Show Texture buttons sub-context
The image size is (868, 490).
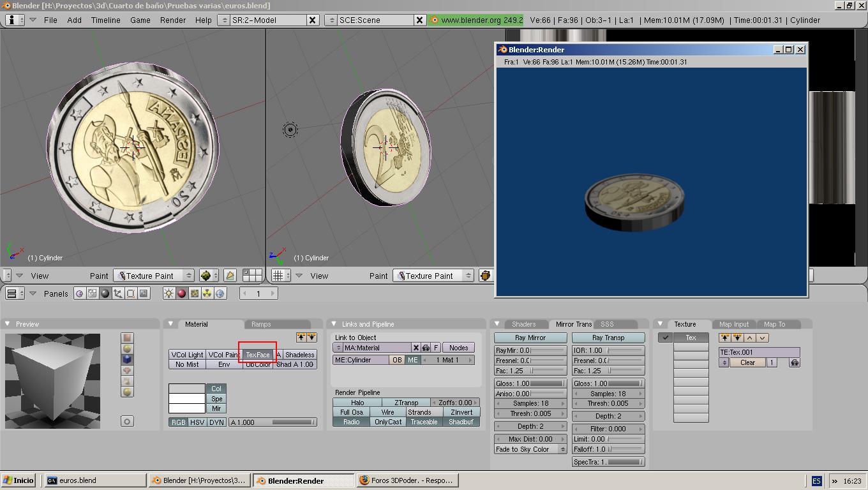point(194,293)
